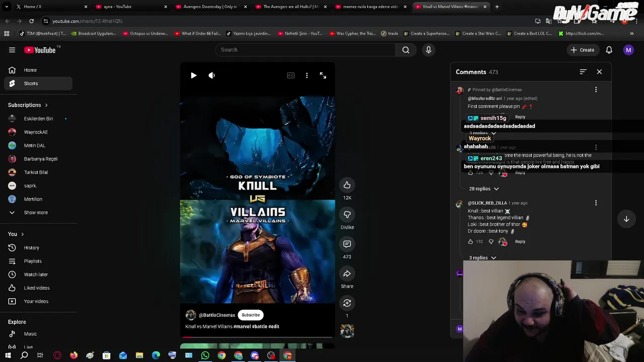Screen dimensions: 644x362
Task: Open the Eskilerden Biri subscription
Action: point(38,119)
